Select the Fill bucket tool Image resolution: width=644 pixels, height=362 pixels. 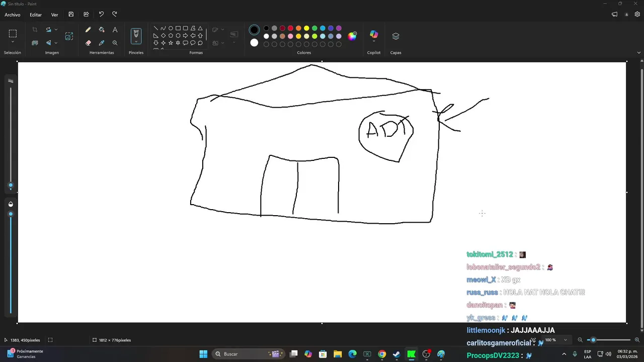(102, 30)
